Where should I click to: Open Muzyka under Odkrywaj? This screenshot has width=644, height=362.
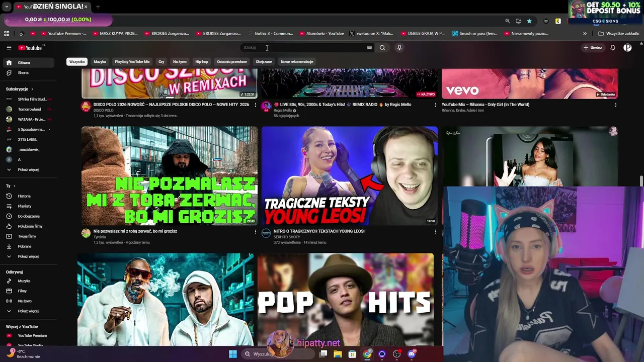pos(29,281)
